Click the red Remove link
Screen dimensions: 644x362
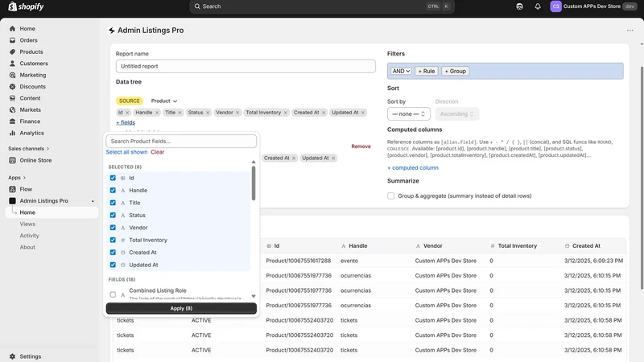click(361, 146)
